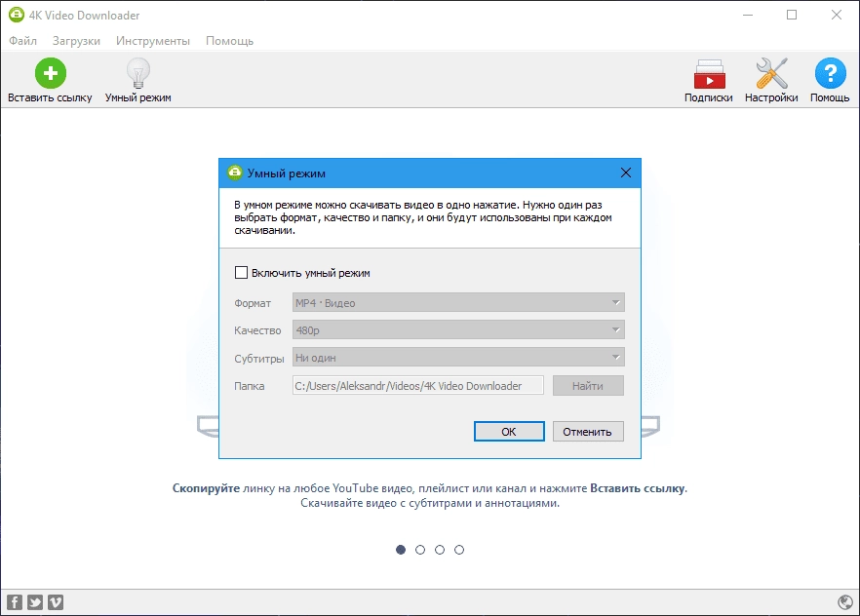
Task: Open the Файл menu
Action: (23, 41)
